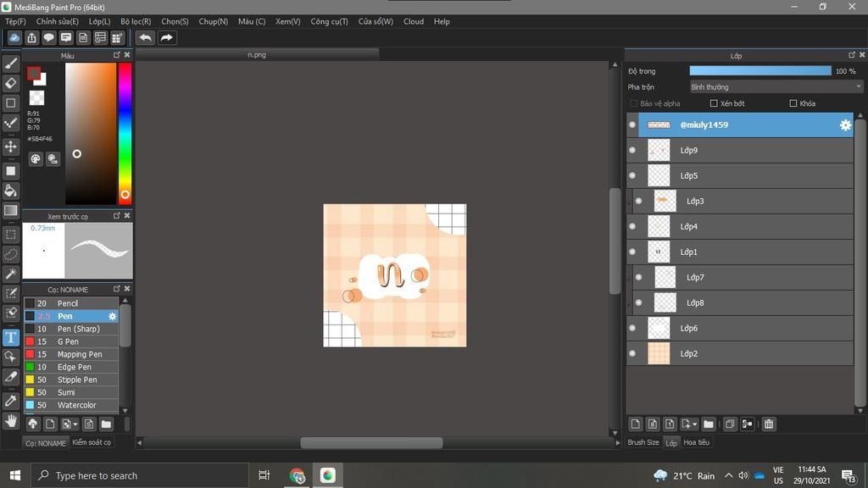The width and height of the screenshot is (868, 488).
Task: Select the Brush tool in left toolbar
Action: click(x=10, y=64)
